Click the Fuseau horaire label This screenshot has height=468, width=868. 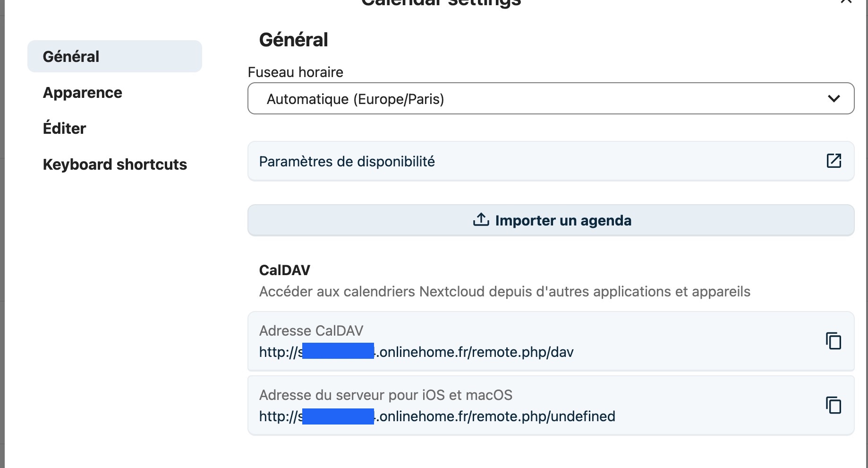click(x=296, y=72)
